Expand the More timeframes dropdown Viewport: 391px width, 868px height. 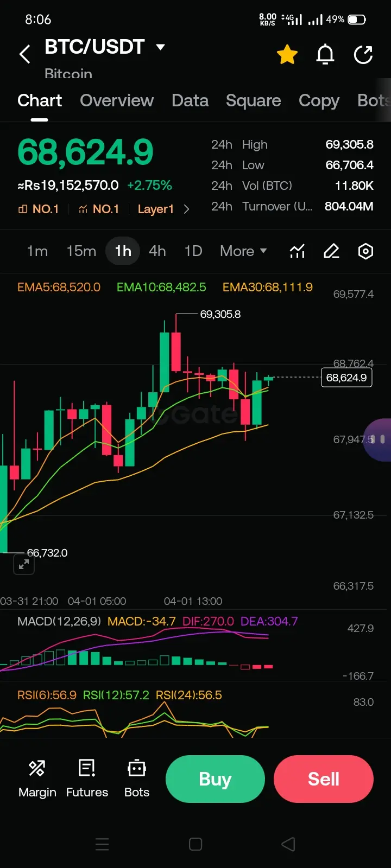[x=243, y=251]
